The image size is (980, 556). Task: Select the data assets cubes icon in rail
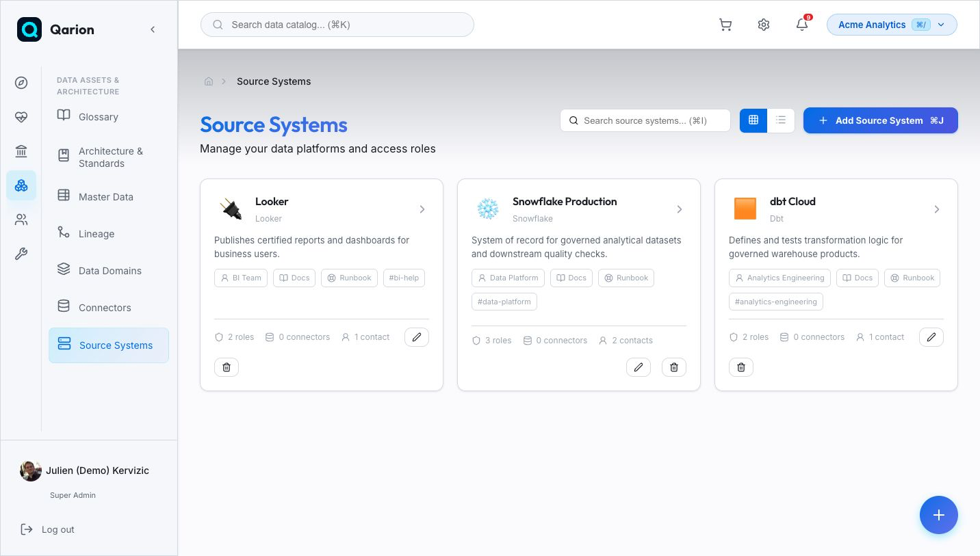click(x=21, y=185)
